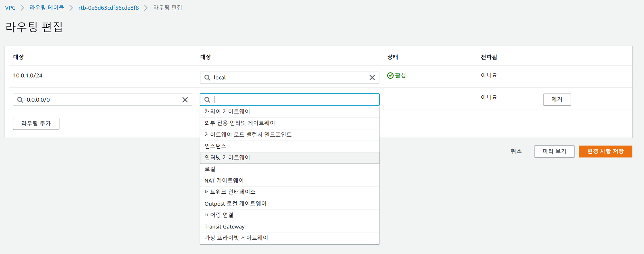This screenshot has width=644, height=254.
Task: Choose 네트워크 인터페이스 target
Action: coord(230,192)
